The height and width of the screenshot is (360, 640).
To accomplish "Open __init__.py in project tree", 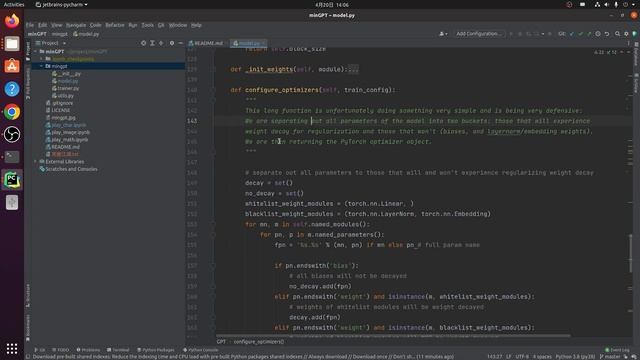I will [66, 73].
